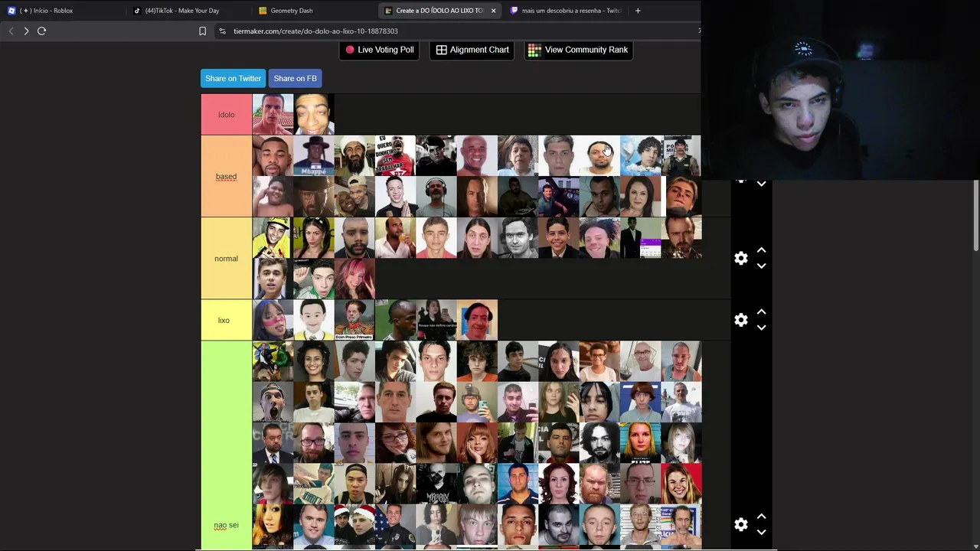Viewport: 980px width, 551px height.
Task: Bookmark this page icon
Action: 202,31
